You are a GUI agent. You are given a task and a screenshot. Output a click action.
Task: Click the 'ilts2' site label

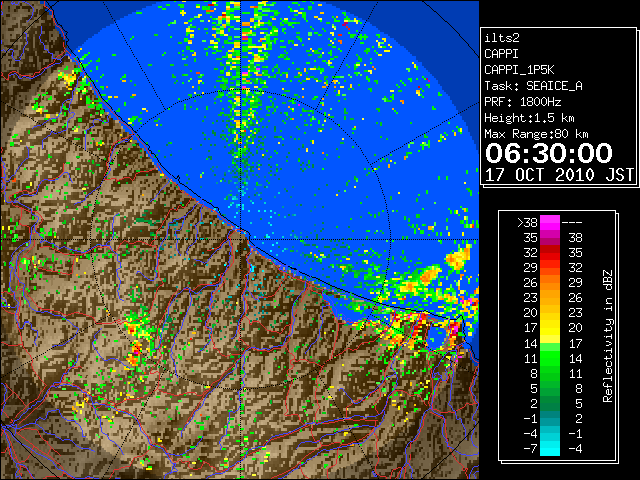(x=502, y=38)
